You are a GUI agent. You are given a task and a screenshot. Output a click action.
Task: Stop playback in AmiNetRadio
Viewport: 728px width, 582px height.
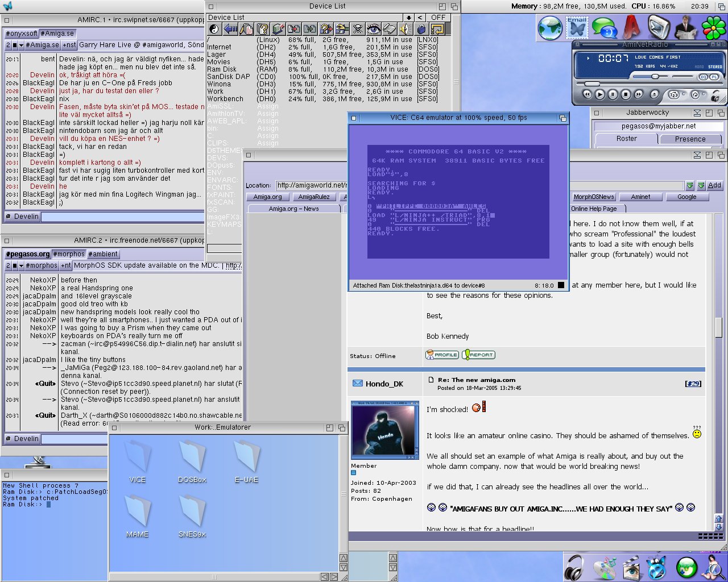tap(626, 94)
